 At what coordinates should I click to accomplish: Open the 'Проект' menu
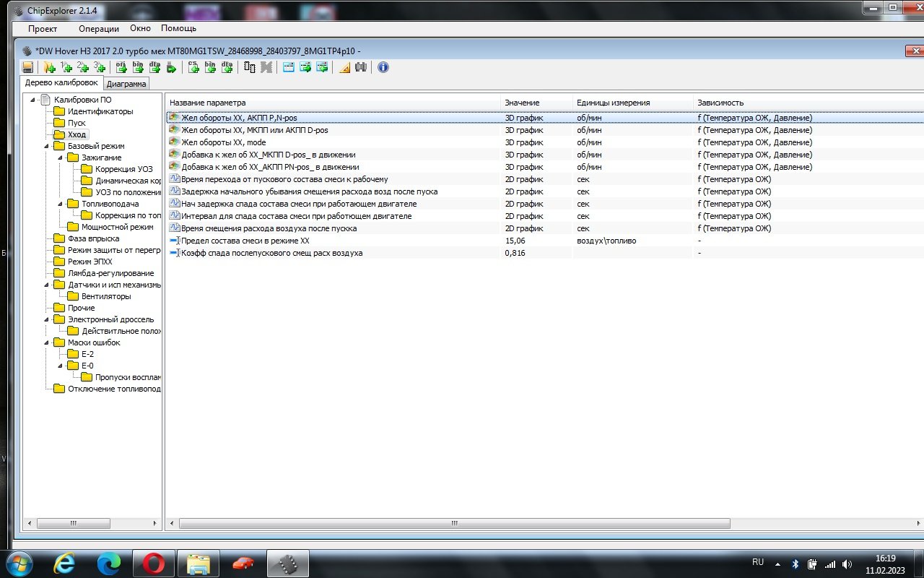(x=43, y=29)
